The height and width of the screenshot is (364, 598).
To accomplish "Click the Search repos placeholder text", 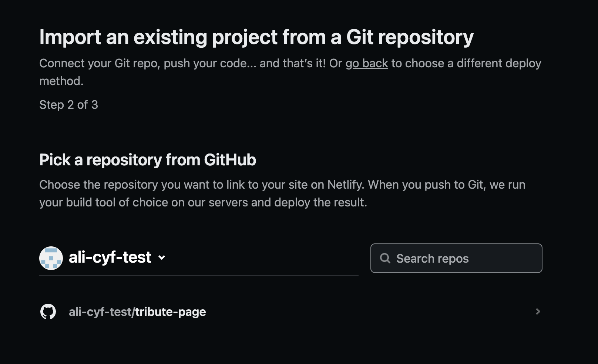I will pos(432,258).
